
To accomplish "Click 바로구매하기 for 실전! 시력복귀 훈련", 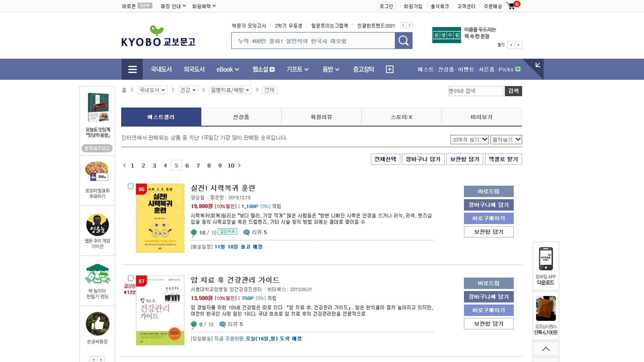I will 488,218.
